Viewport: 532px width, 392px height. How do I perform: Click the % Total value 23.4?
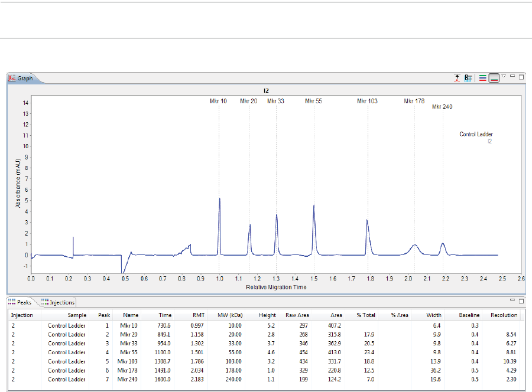coord(369,352)
